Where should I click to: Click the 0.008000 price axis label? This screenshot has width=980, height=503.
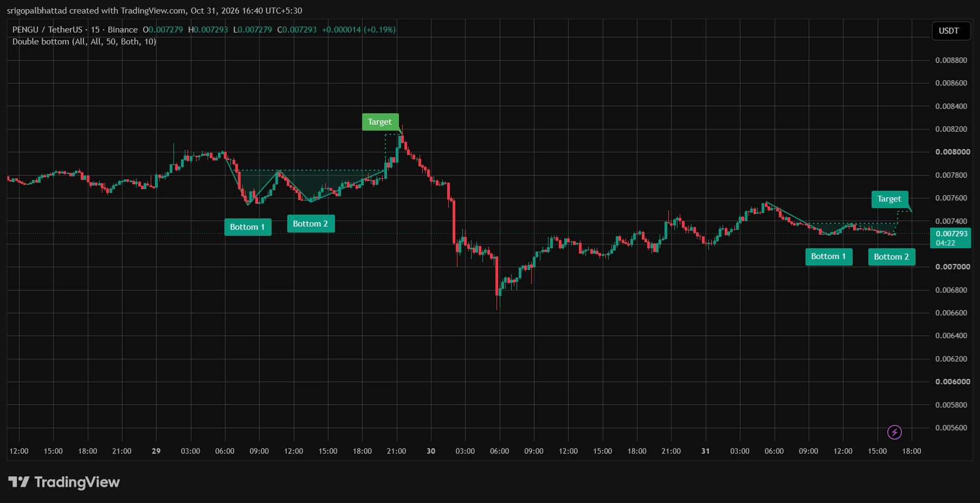tap(953, 152)
